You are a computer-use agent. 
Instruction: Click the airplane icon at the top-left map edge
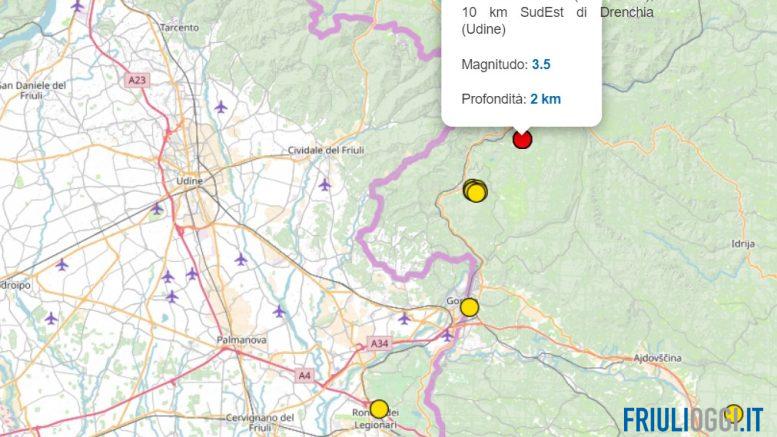(78, 5)
